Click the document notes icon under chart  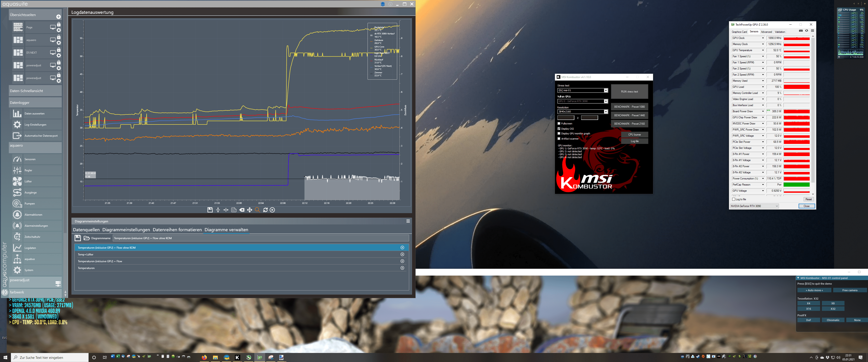(234, 210)
